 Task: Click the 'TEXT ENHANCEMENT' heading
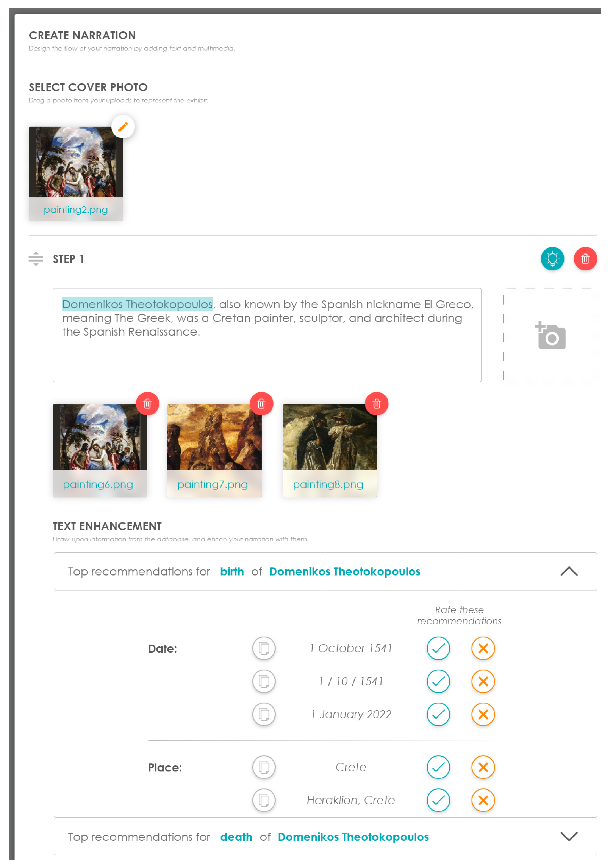tap(107, 526)
